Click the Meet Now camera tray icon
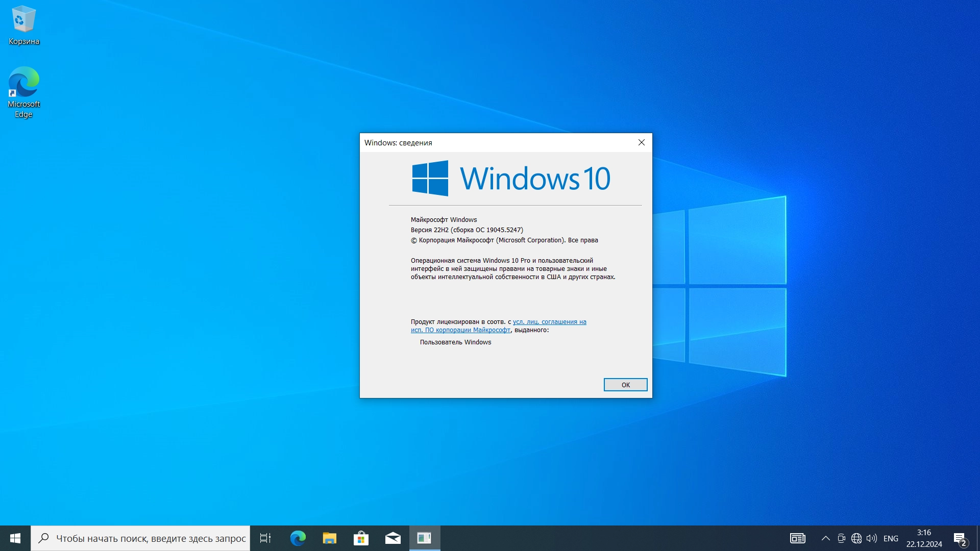 pyautogui.click(x=841, y=538)
